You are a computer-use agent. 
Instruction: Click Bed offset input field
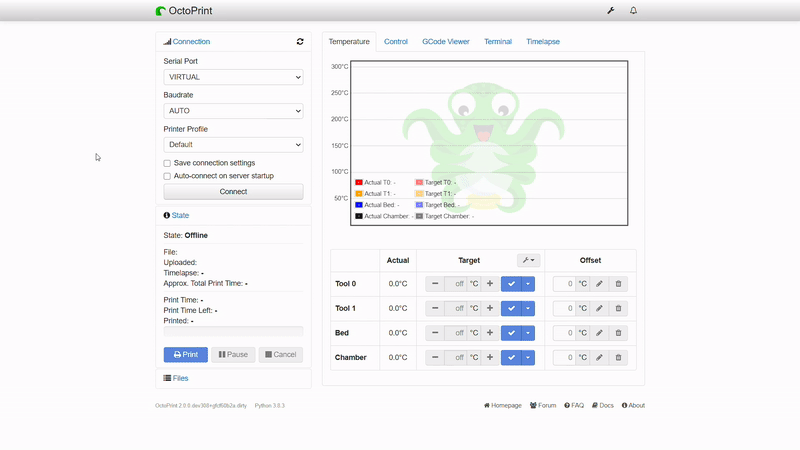[564, 333]
